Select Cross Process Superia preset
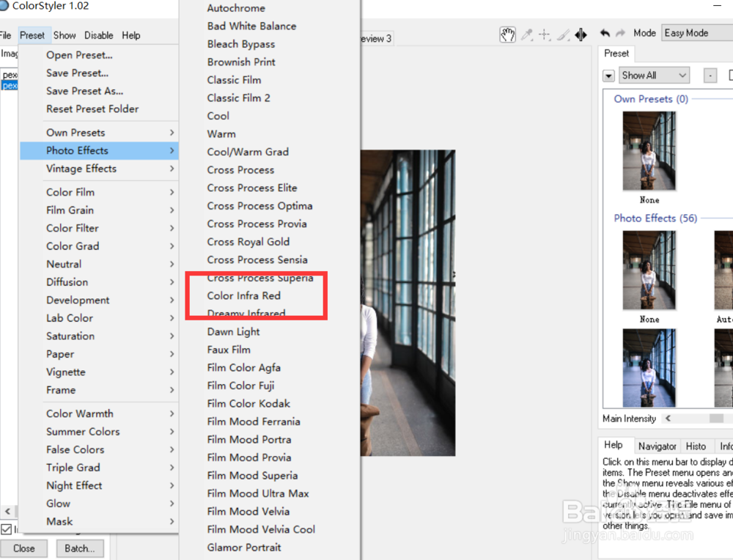Viewport: 733px width, 560px height. 260,278
